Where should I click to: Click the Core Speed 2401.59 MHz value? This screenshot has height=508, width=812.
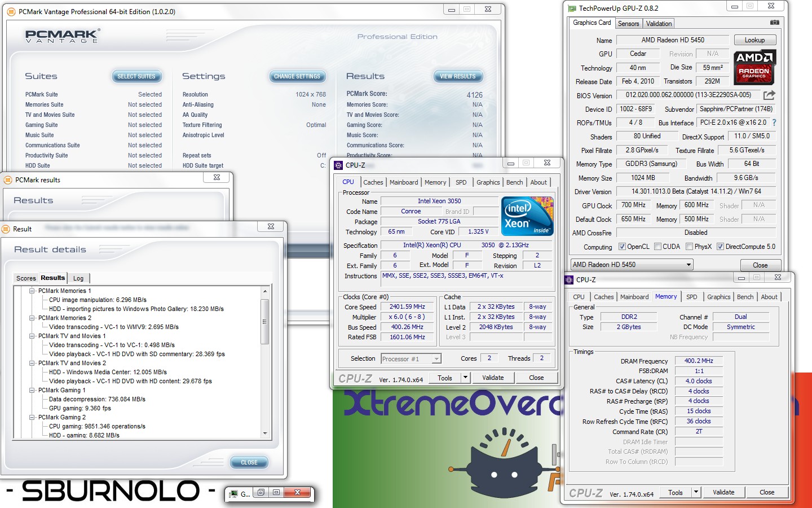coord(407,306)
